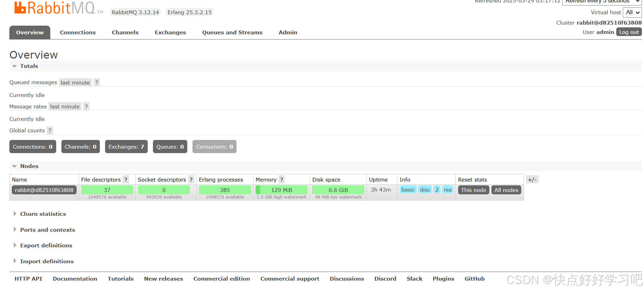Click the Exchanges: 7 count button
The height and width of the screenshot is (291, 644).
(126, 147)
